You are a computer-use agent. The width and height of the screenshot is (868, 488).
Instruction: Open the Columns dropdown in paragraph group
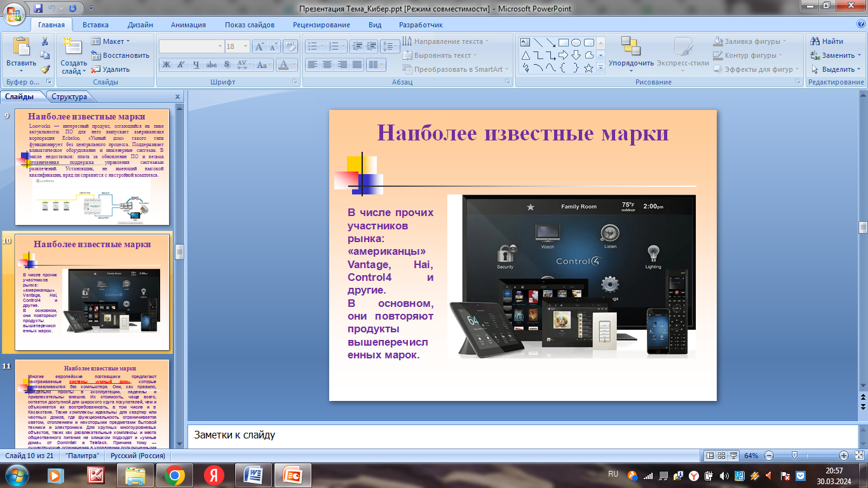click(376, 65)
